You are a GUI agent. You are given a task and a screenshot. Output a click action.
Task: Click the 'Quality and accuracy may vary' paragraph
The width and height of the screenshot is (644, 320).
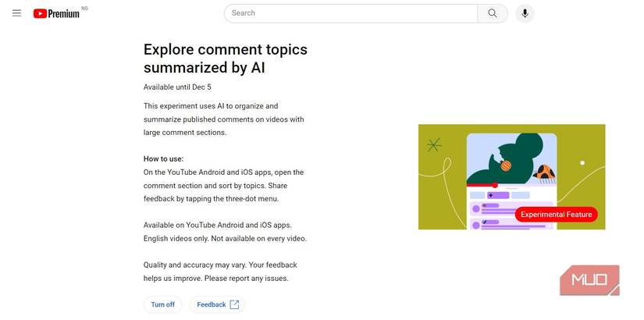click(220, 272)
